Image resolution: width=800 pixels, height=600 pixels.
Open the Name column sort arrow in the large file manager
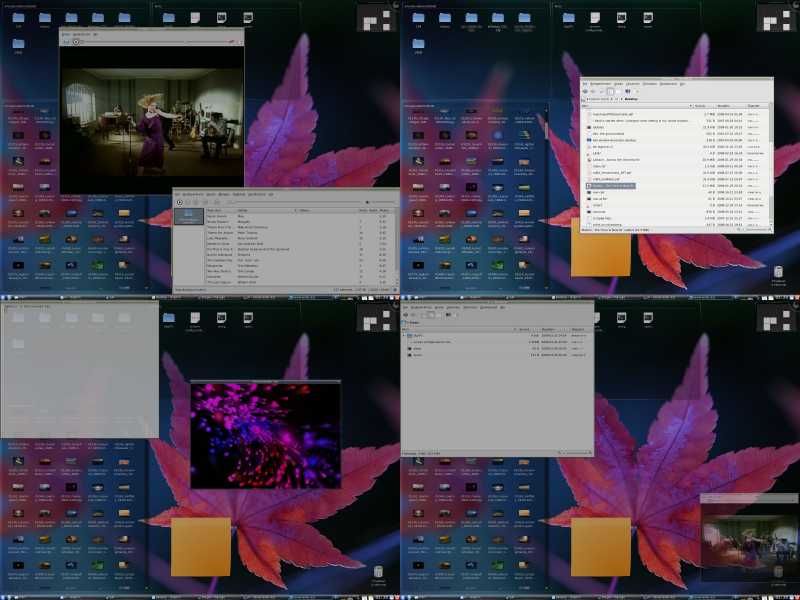click(691, 106)
